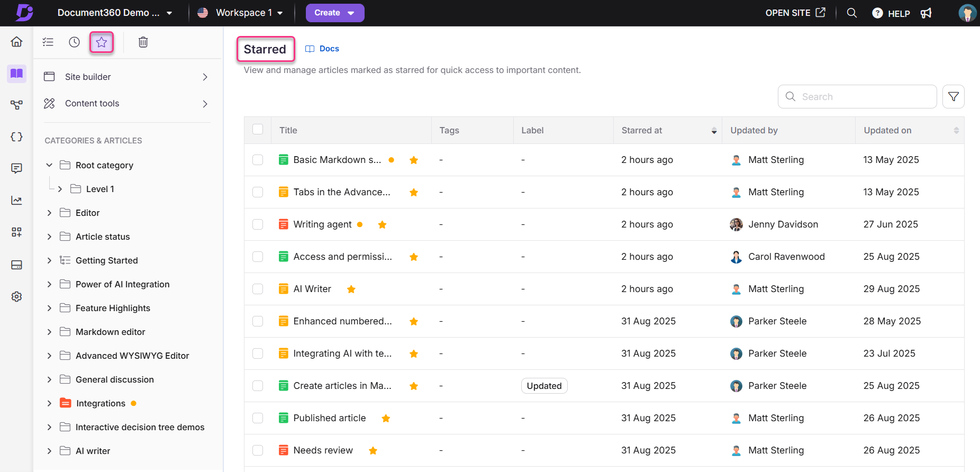
Task: Open Starred star icon tab
Action: pyautogui.click(x=102, y=42)
